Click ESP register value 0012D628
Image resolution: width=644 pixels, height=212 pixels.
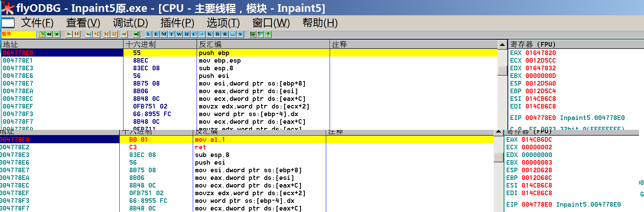(x=537, y=170)
